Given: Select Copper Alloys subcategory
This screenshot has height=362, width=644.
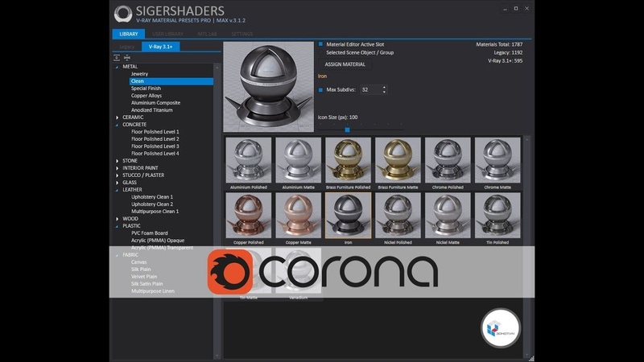Looking at the screenshot, I should click(x=147, y=96).
